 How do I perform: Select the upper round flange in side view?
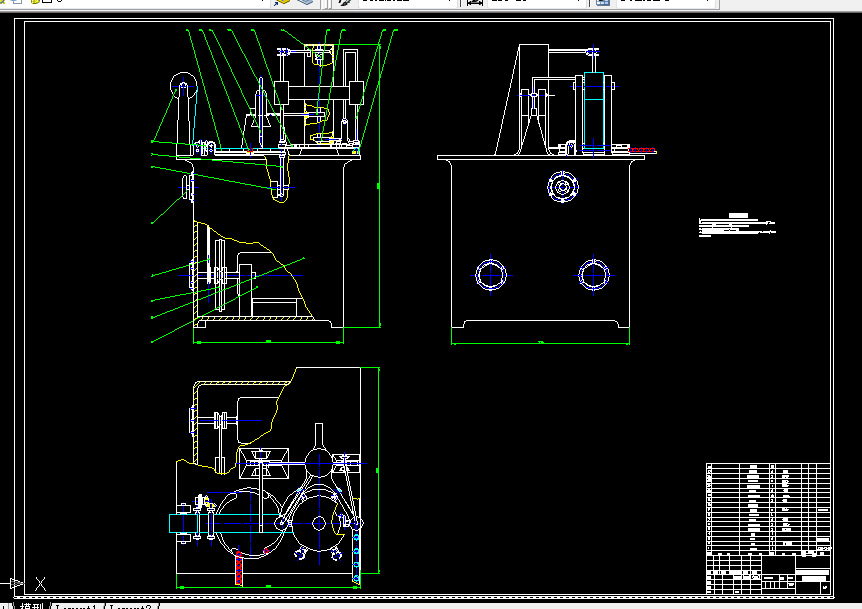click(562, 187)
